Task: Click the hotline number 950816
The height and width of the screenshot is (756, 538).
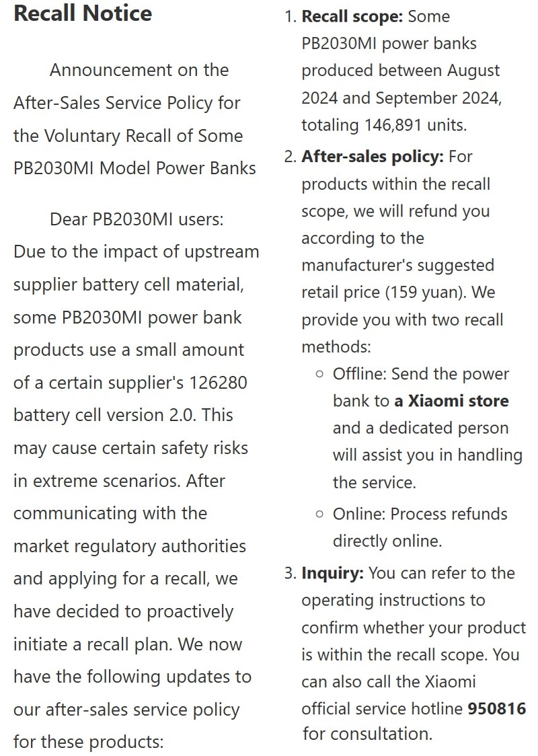Action: [496, 708]
